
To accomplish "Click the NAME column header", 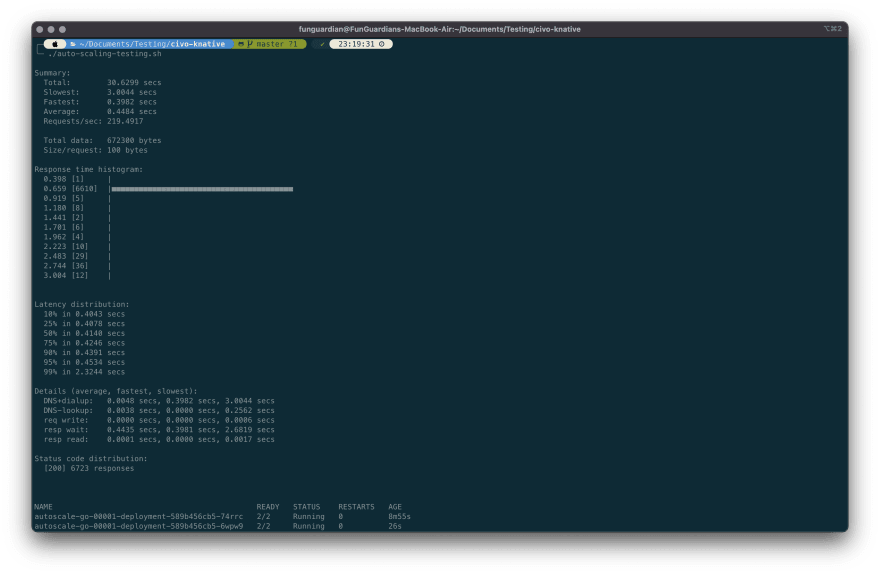I will [43, 507].
